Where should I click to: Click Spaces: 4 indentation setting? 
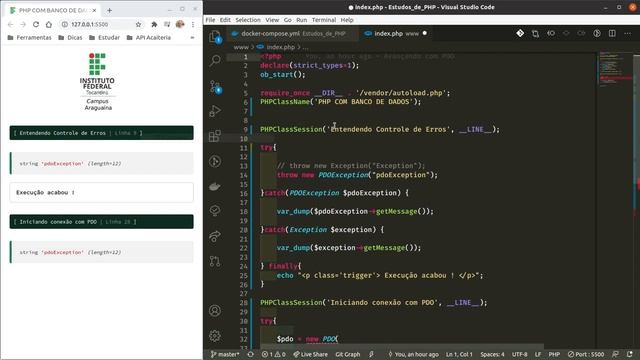[492, 354]
